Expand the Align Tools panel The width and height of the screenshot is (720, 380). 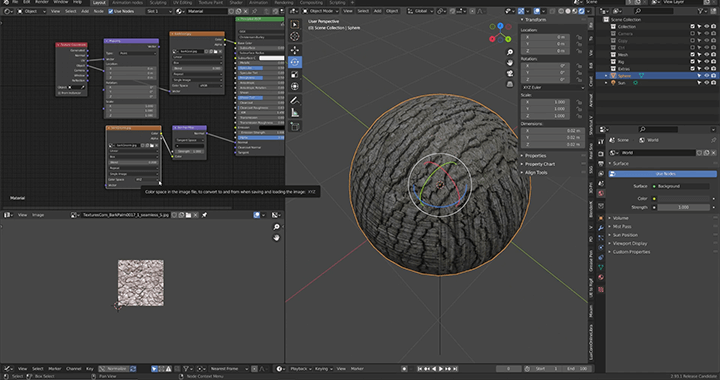pyautogui.click(x=536, y=173)
